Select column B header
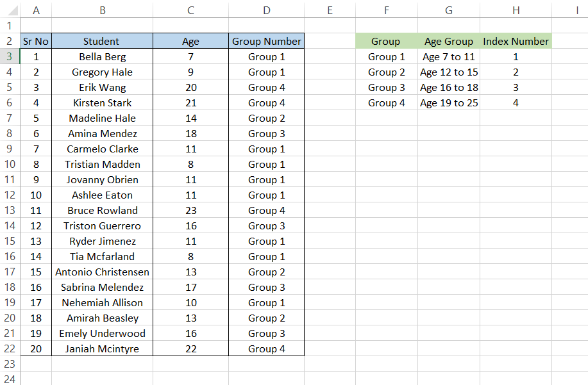 click(x=102, y=10)
